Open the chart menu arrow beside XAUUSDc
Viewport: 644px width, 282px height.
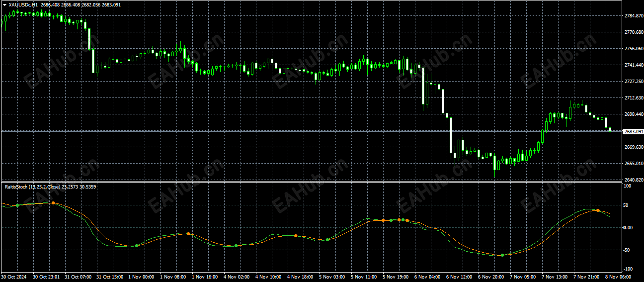coord(4,4)
